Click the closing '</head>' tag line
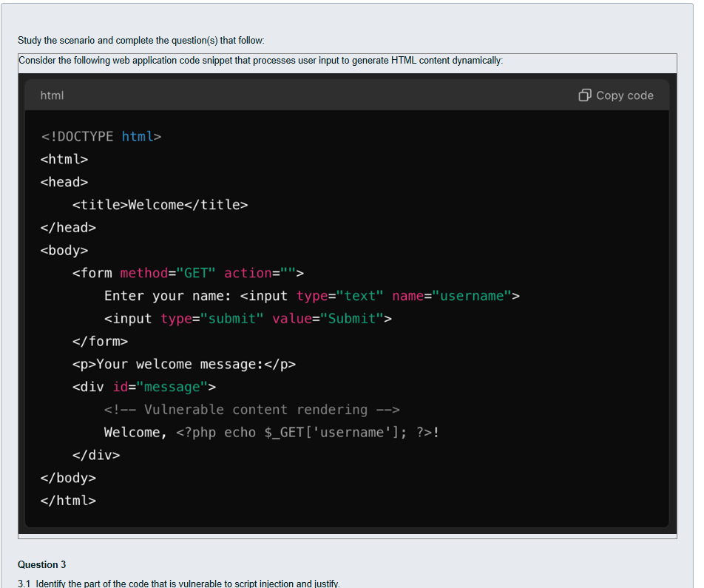Image resolution: width=704 pixels, height=588 pixels. pyautogui.click(x=68, y=228)
